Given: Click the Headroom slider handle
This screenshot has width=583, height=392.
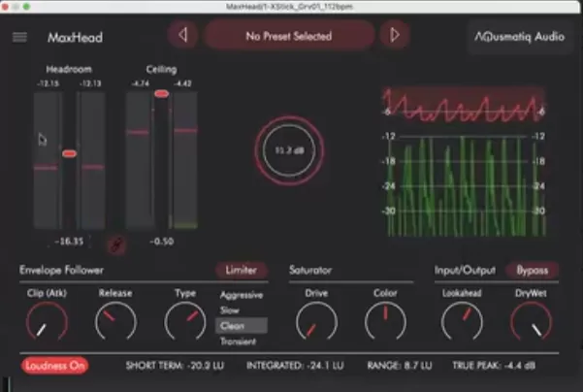Looking at the screenshot, I should 69,153.
